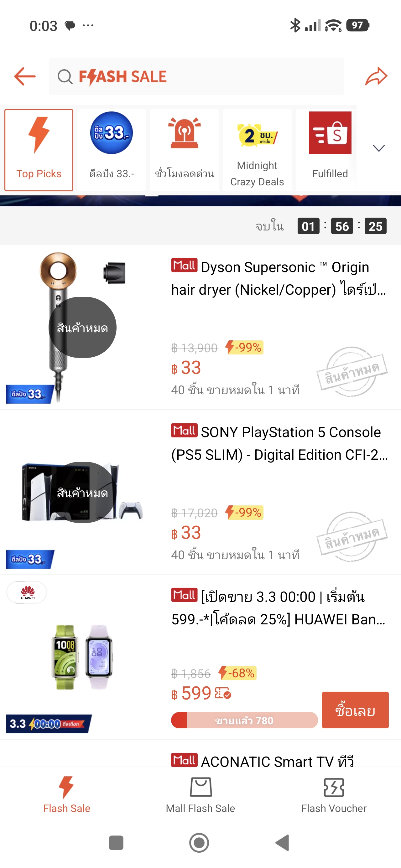This screenshot has height=868, width=401.
Task: Tap the Android home navigation button
Action: 199,843
